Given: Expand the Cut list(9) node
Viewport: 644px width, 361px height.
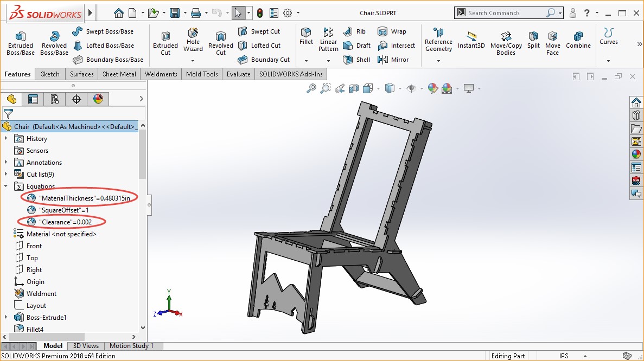Looking at the screenshot, I should [x=6, y=175].
